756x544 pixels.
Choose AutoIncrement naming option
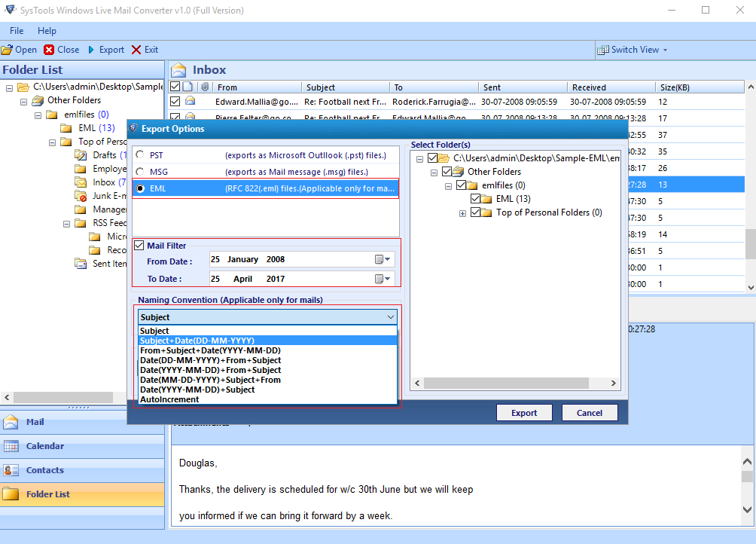pos(267,399)
